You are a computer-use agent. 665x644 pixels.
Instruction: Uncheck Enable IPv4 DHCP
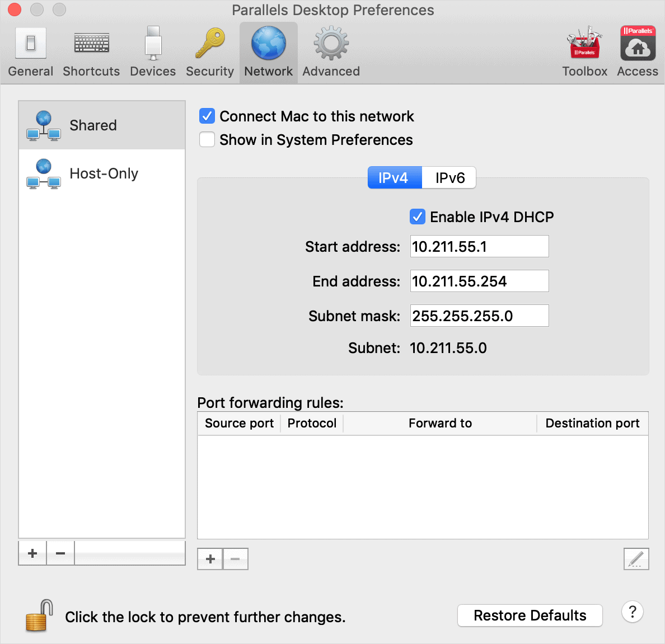pyautogui.click(x=417, y=217)
